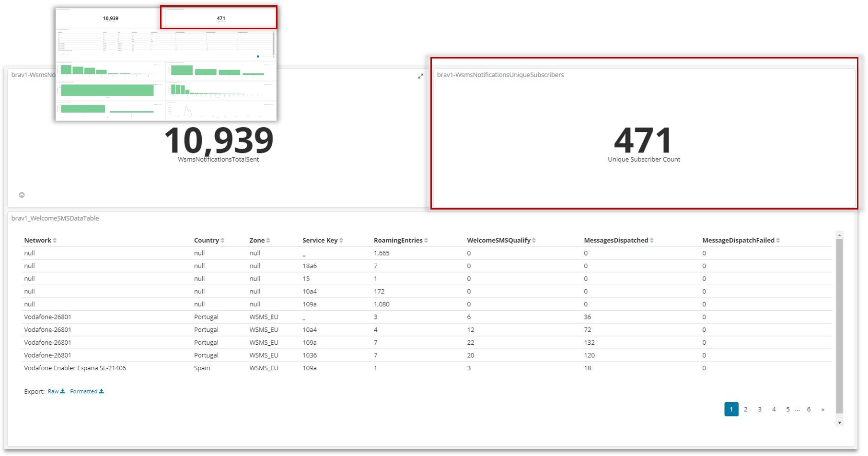Go to page 2 of the table
This screenshot has height=456, width=868.
745,409
